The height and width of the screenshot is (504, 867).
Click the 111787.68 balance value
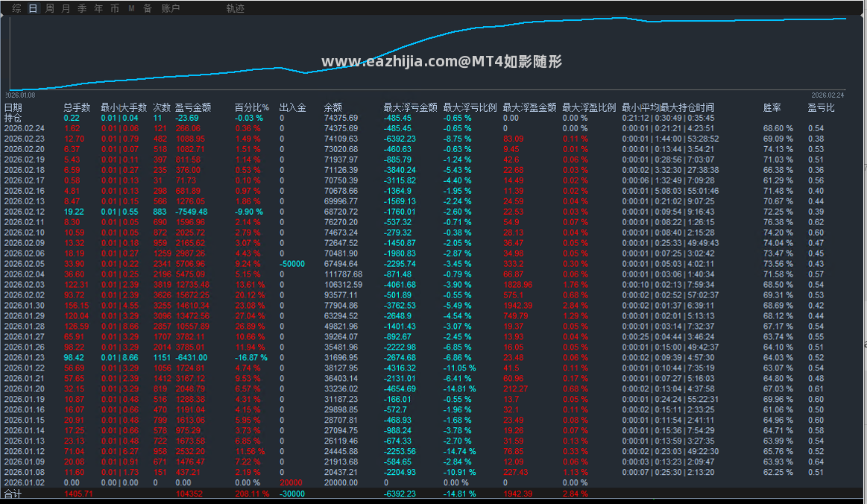[344, 274]
